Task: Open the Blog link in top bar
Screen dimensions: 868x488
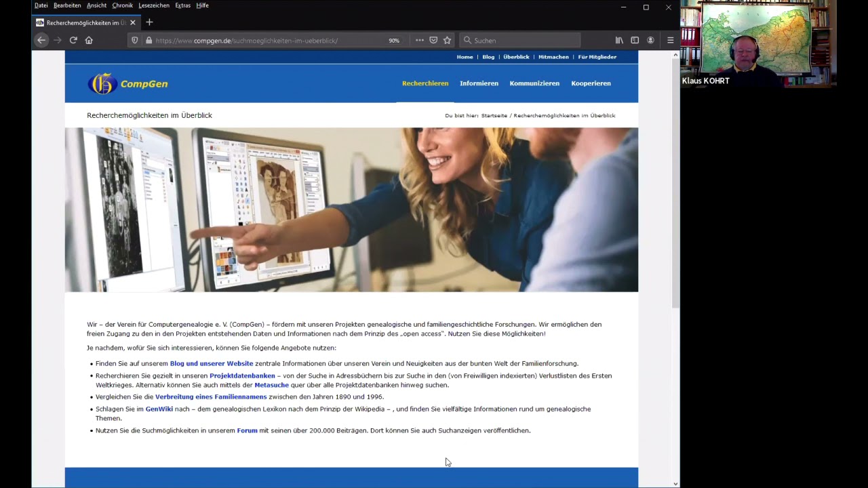Action: [488, 57]
